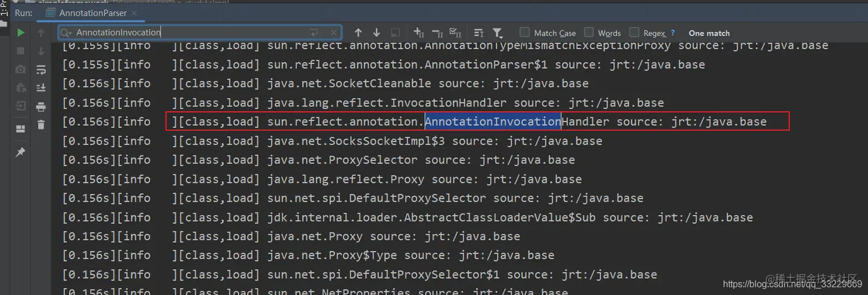Open the search filter funnel dropdown
This screenshot has width=868, height=295.
[498, 33]
